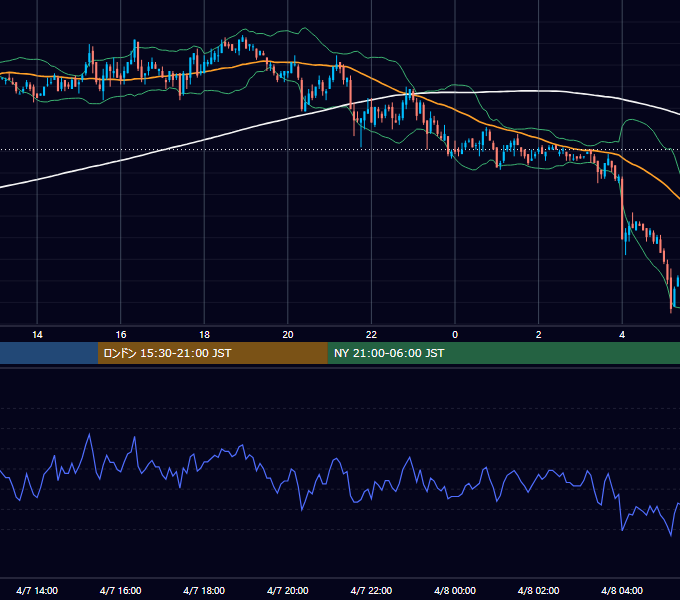Click the 4/7 20:00 indicator axis label
The width and height of the screenshot is (680, 600).
coord(288,590)
